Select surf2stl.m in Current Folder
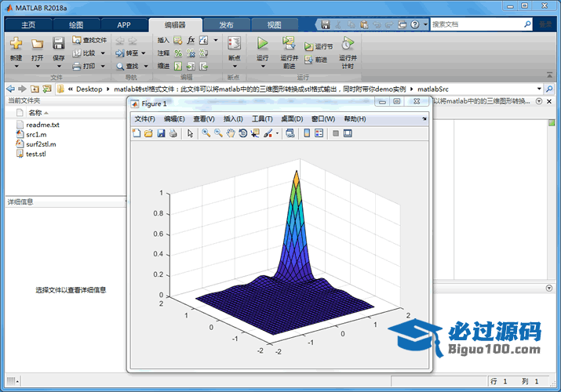Screen dimensions: 561x392 [41, 144]
